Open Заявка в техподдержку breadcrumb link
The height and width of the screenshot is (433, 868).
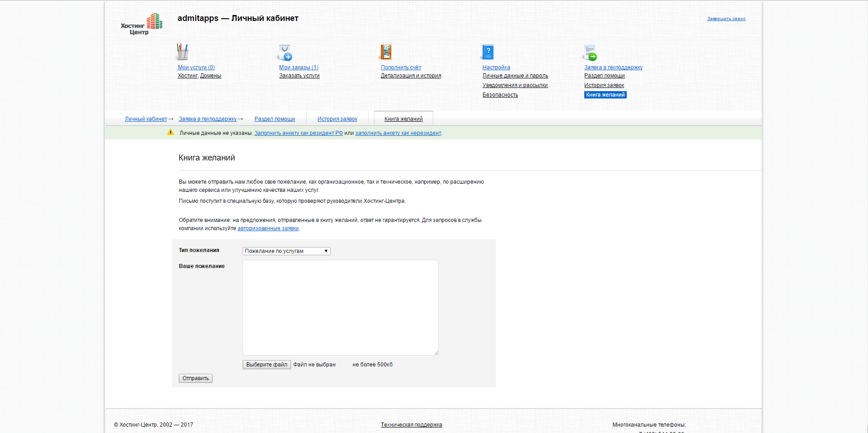pyautogui.click(x=208, y=119)
